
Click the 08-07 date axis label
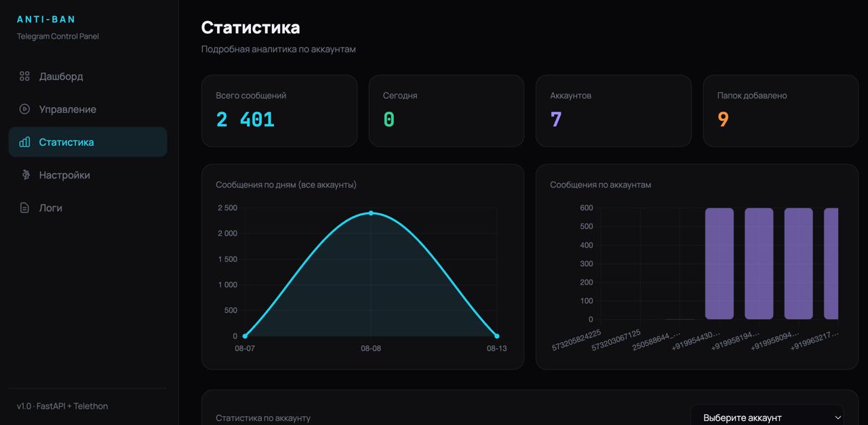point(245,348)
